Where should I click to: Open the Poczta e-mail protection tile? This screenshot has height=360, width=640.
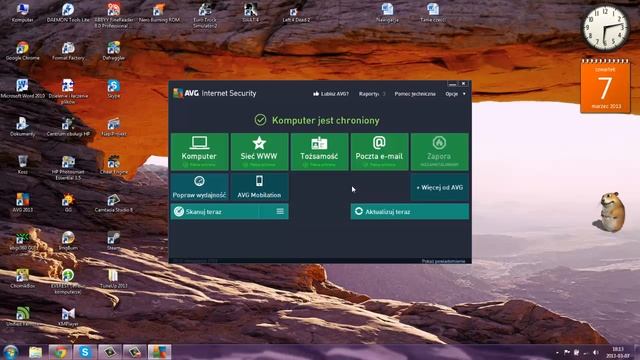[x=379, y=151]
